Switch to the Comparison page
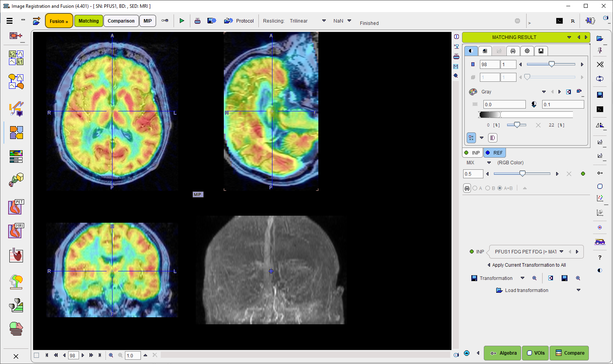This screenshot has width=613, height=364. (121, 21)
